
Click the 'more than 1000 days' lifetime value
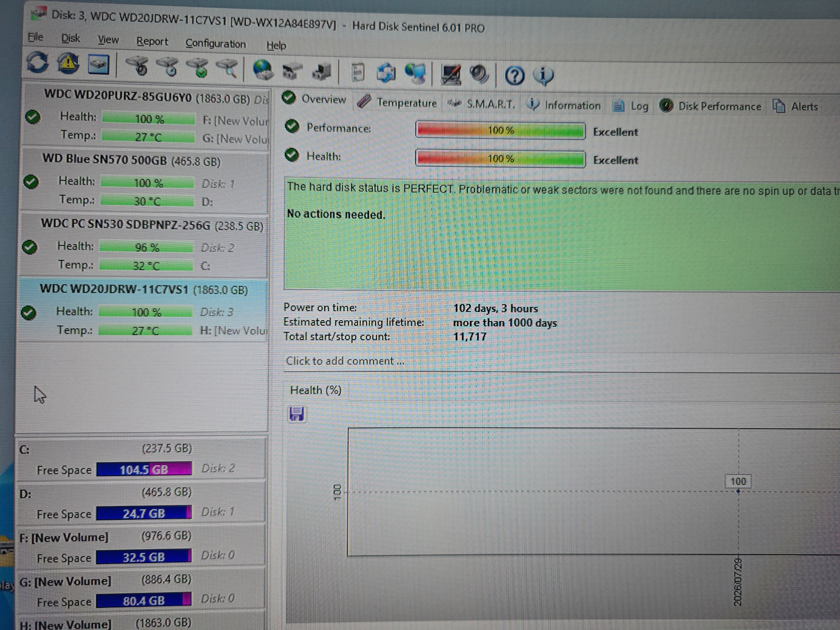(505, 323)
